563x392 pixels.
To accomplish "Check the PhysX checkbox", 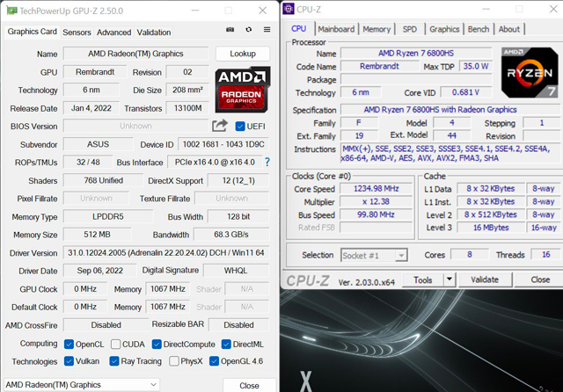I will pyautogui.click(x=174, y=361).
